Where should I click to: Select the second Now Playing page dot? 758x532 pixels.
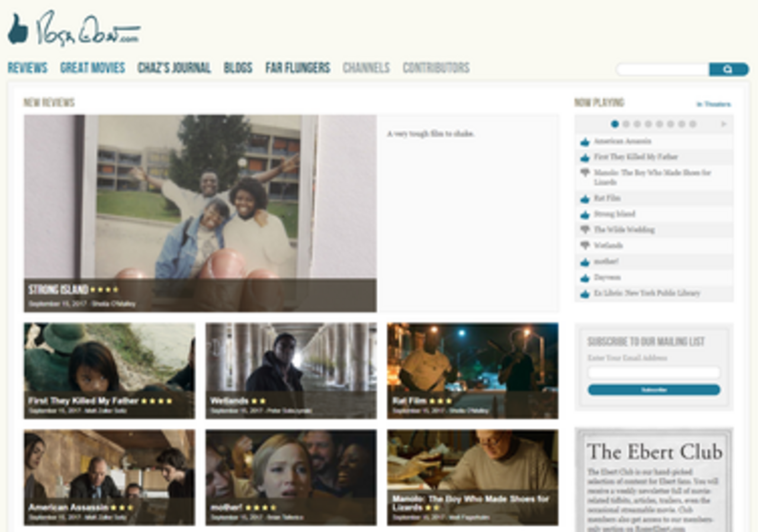click(x=626, y=124)
